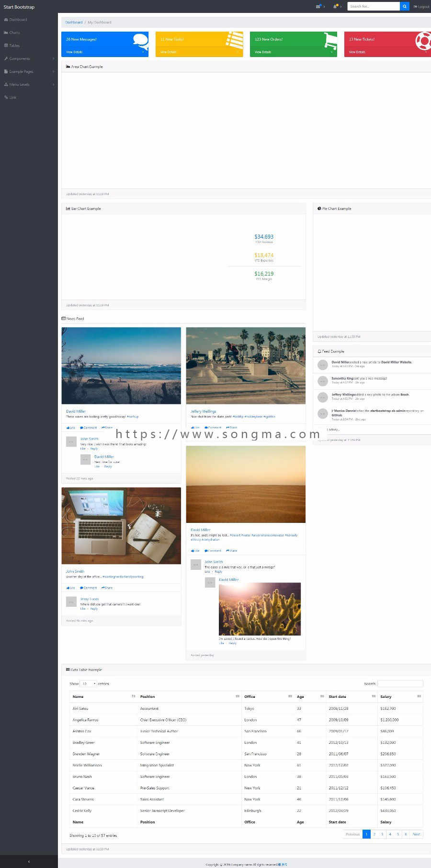Share David Miller's desert post
The image size is (431, 868).
coord(231,551)
